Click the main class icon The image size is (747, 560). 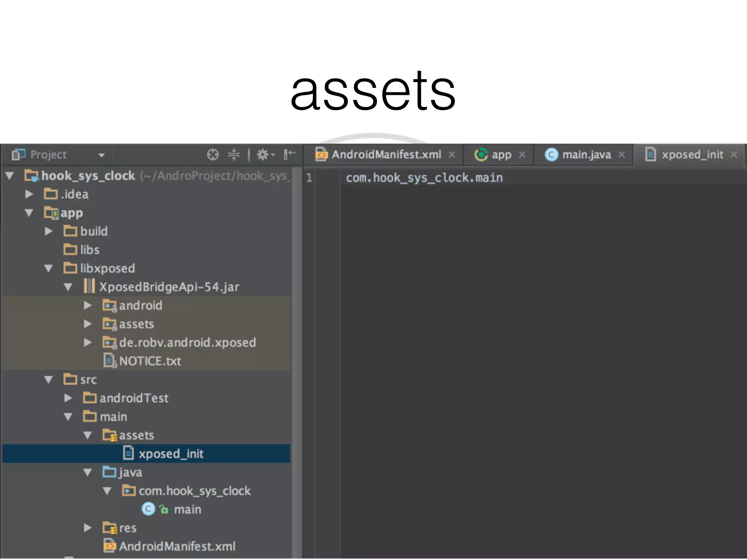pyautogui.click(x=148, y=509)
